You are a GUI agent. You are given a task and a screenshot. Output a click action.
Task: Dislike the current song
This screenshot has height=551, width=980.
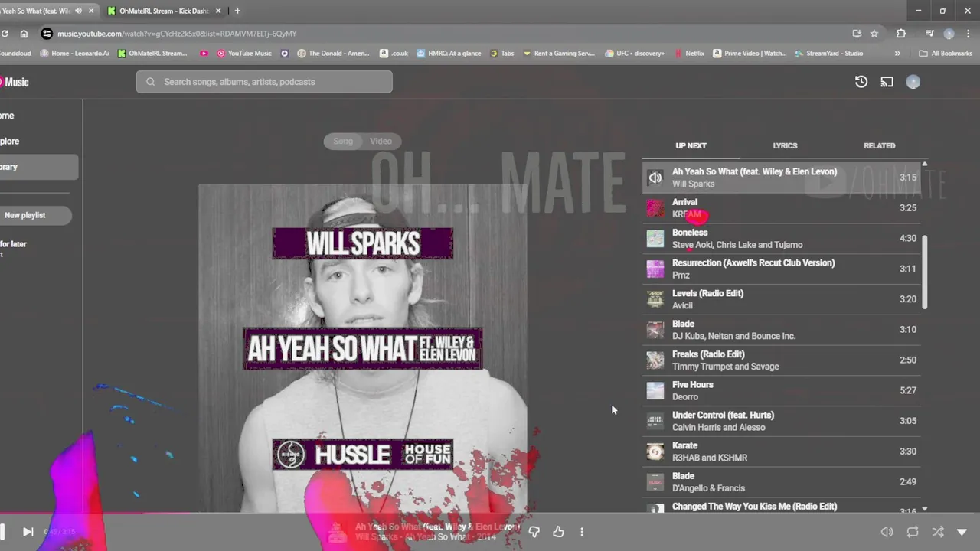534,532
